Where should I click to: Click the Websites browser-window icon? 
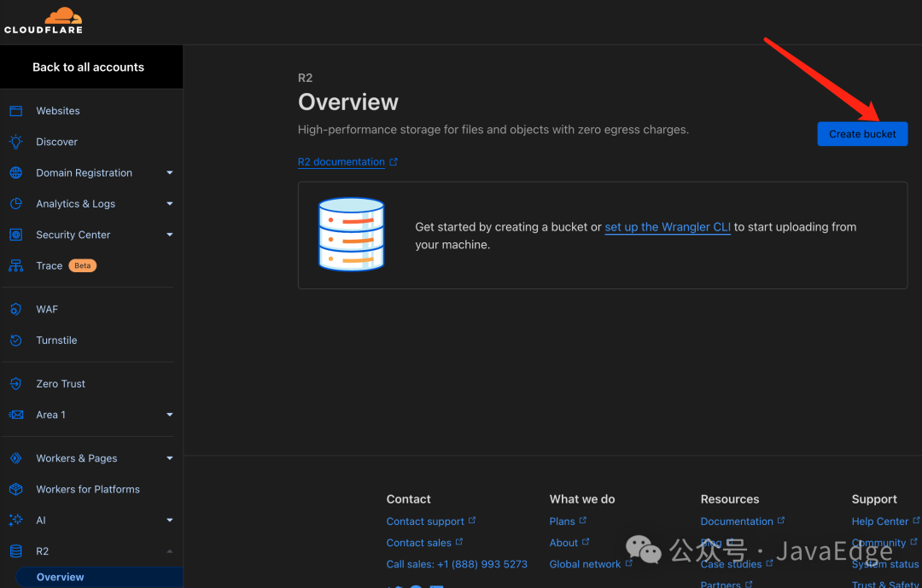pos(16,111)
